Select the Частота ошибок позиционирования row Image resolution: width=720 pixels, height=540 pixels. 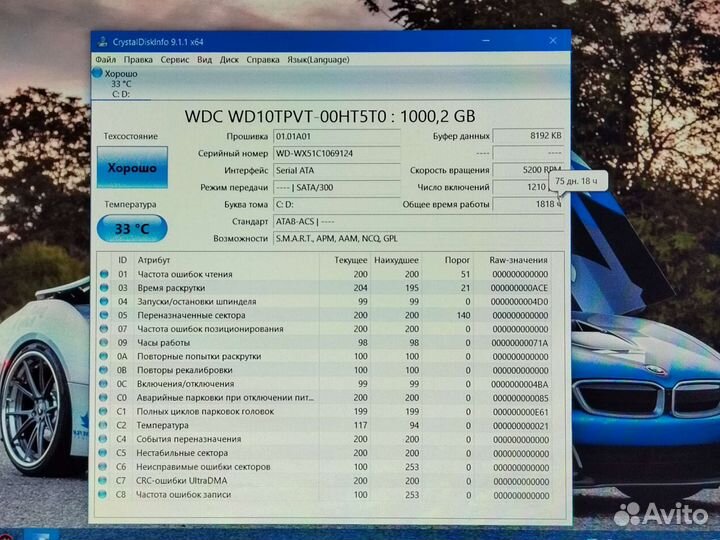click(x=324, y=329)
